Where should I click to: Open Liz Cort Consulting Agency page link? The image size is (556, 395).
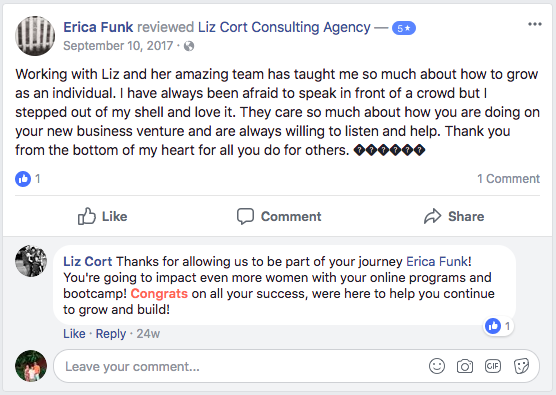(x=284, y=27)
